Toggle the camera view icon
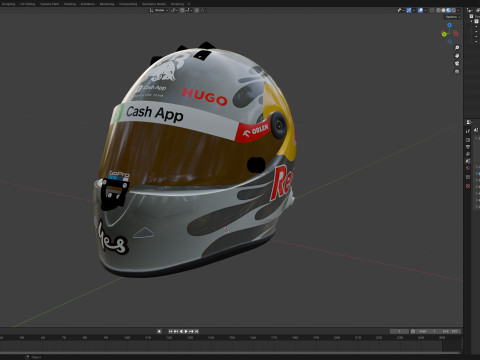 click(x=457, y=63)
